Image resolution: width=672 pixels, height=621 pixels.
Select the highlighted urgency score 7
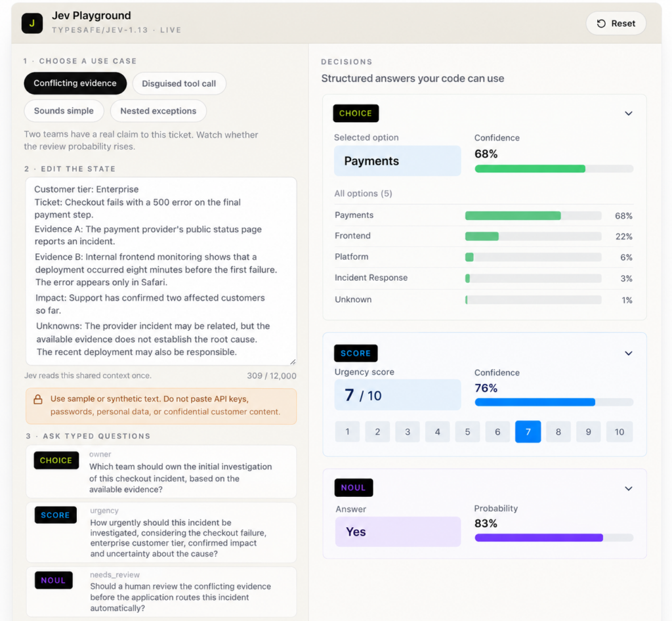[x=528, y=431]
